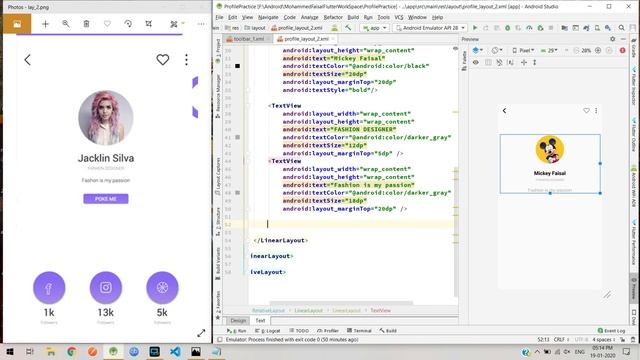Click the Search Everywhere magnifier icon
Image resolution: width=640 pixels, height=360 pixels.
[x=622, y=28]
